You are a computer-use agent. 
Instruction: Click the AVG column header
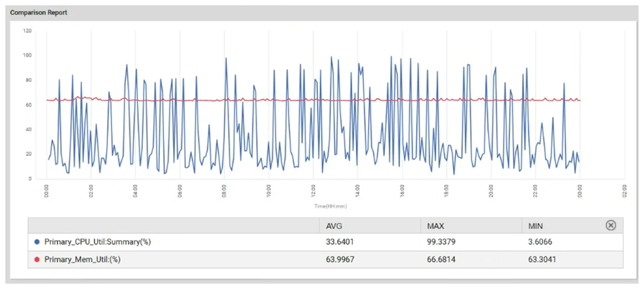click(334, 226)
